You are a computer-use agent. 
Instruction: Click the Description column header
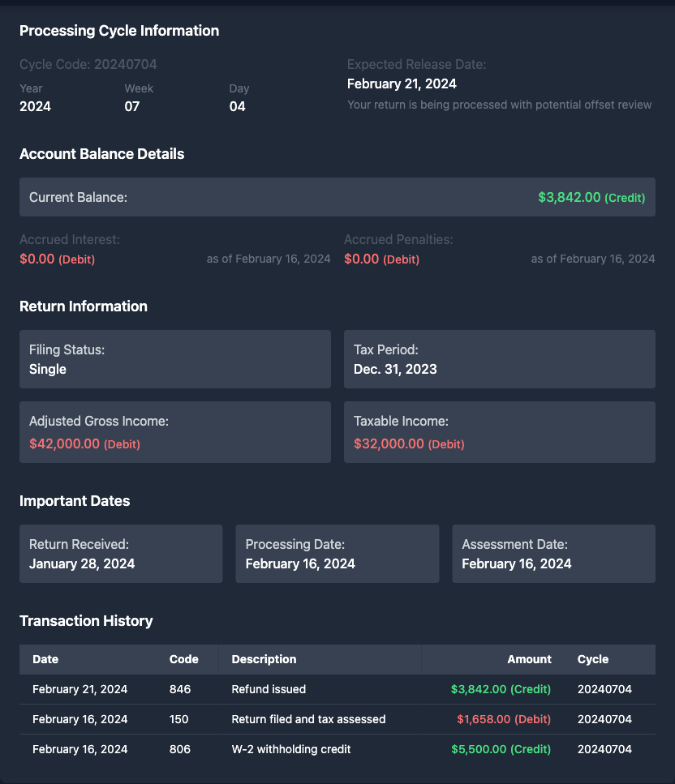pos(264,659)
